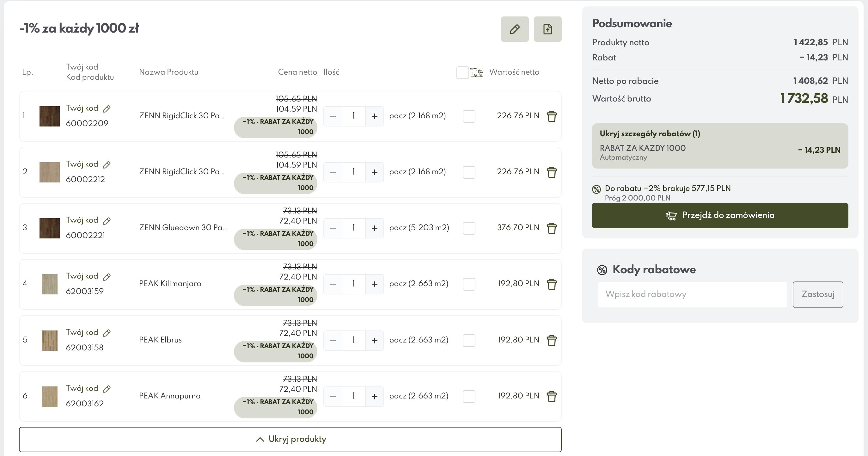The height and width of the screenshot is (456, 868).
Task: Check the checkbox for ZENN Gluedown row
Action: pos(469,228)
